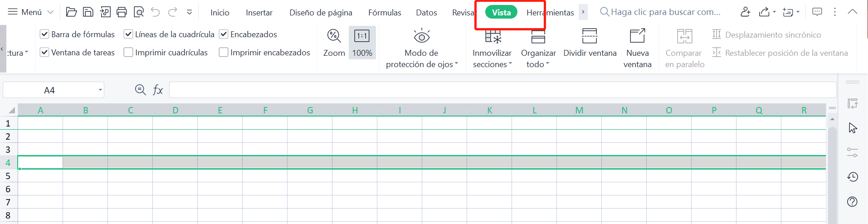Select column header D

click(x=175, y=110)
